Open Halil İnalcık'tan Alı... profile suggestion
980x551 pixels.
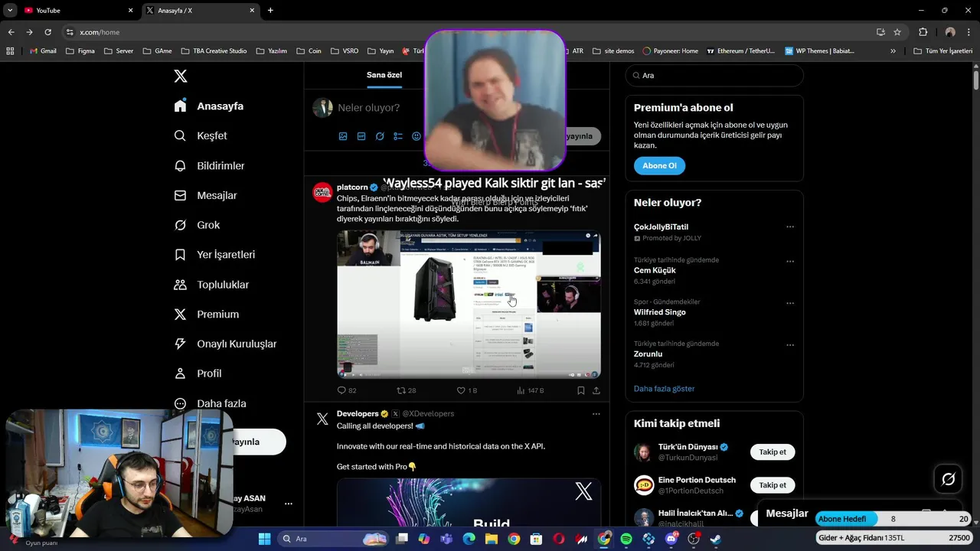(x=694, y=514)
